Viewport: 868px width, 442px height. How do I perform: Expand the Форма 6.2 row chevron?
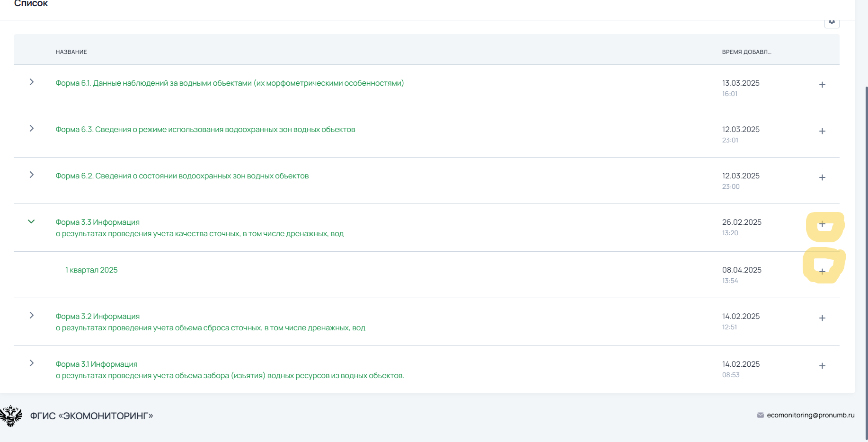pyautogui.click(x=32, y=175)
